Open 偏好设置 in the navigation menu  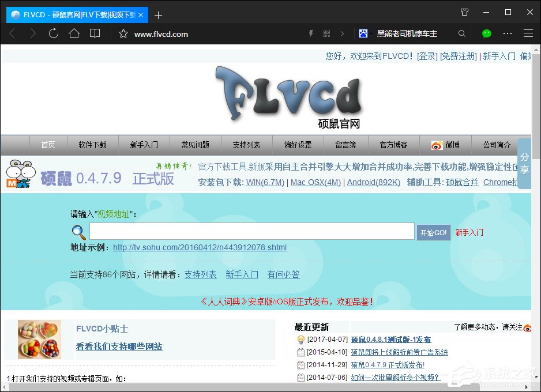click(x=298, y=145)
